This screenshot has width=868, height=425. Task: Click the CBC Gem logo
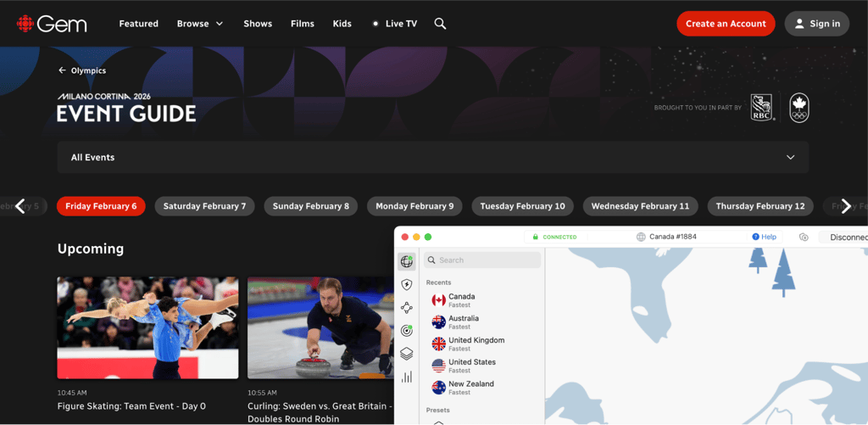coord(52,24)
